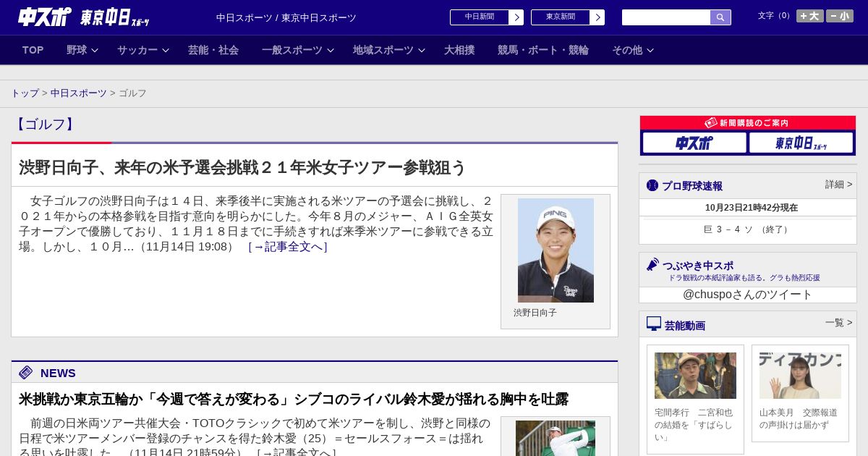Click the baseball icon beside プロ野球速報

point(652,185)
